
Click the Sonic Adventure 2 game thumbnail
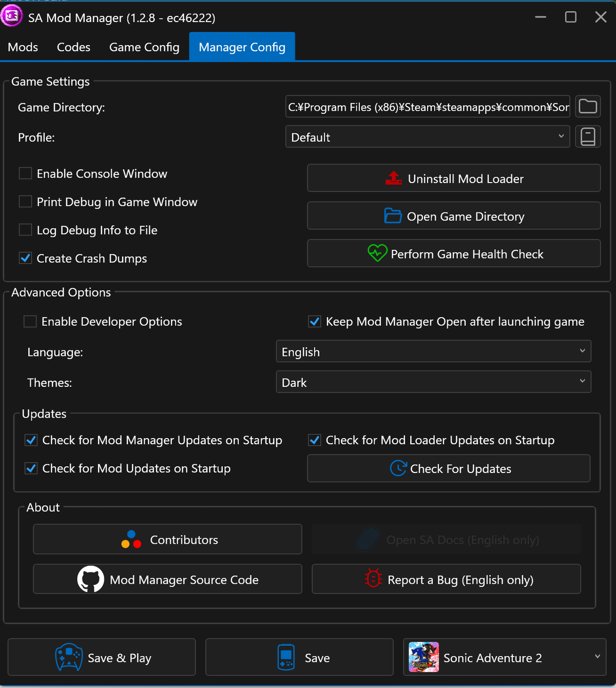coord(423,657)
